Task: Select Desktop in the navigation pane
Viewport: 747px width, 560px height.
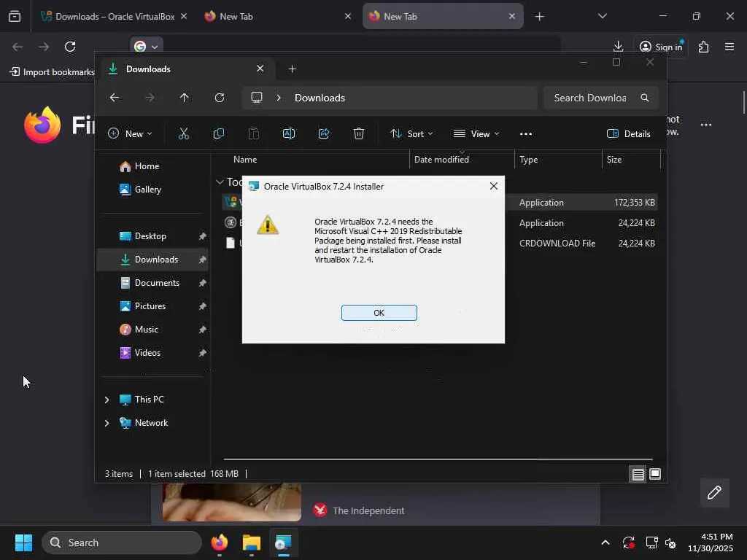Action: (152, 236)
